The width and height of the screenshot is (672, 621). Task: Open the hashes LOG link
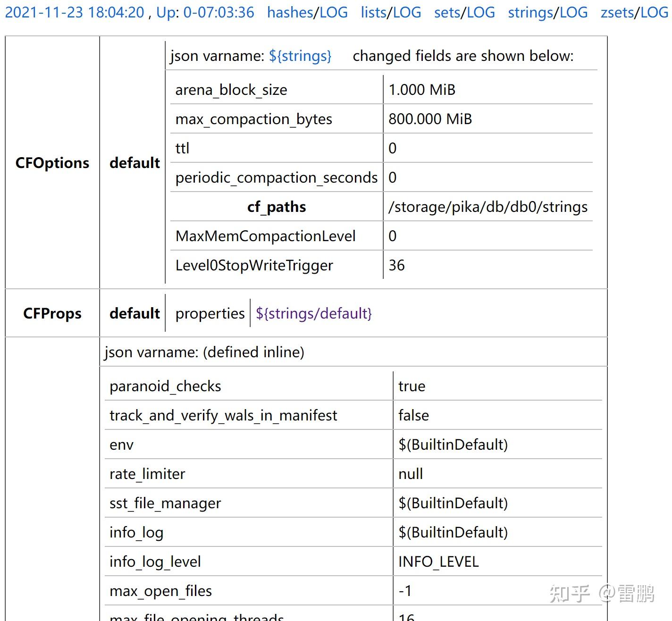(x=307, y=12)
